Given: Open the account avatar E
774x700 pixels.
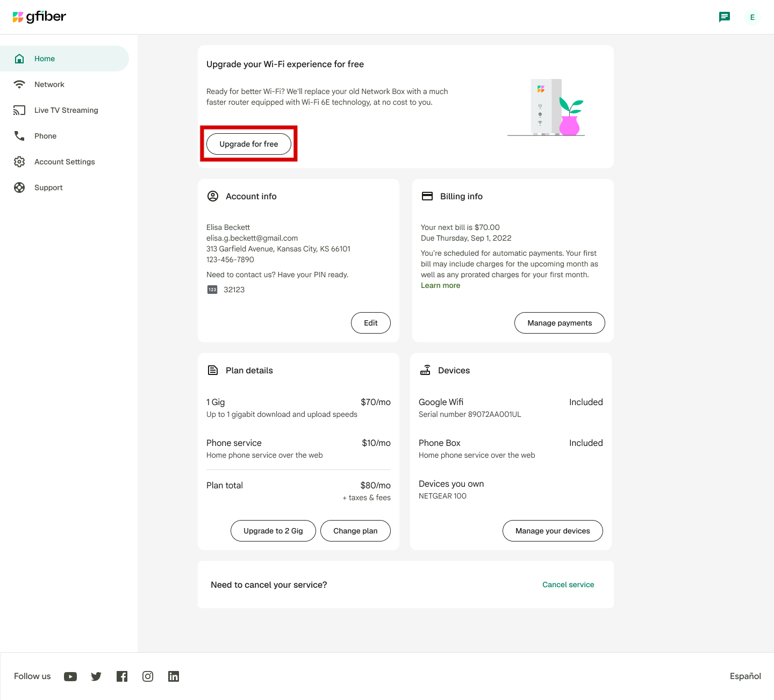Looking at the screenshot, I should pos(752,17).
